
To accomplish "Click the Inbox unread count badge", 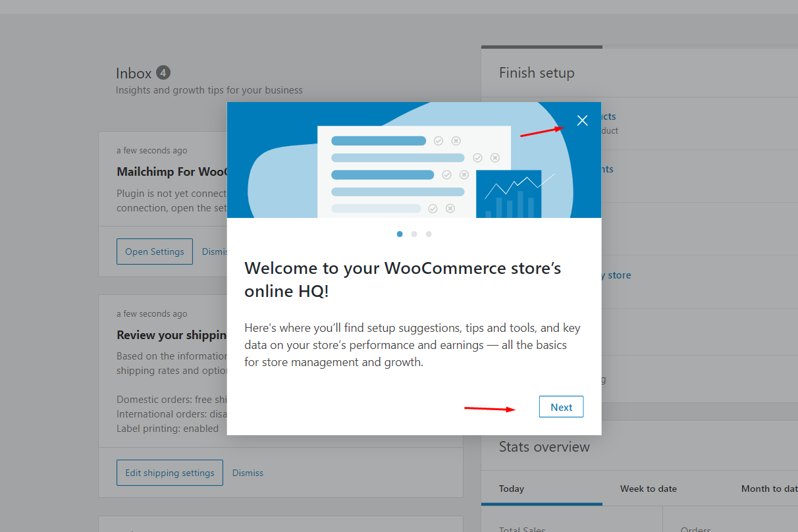I will tap(163, 72).
